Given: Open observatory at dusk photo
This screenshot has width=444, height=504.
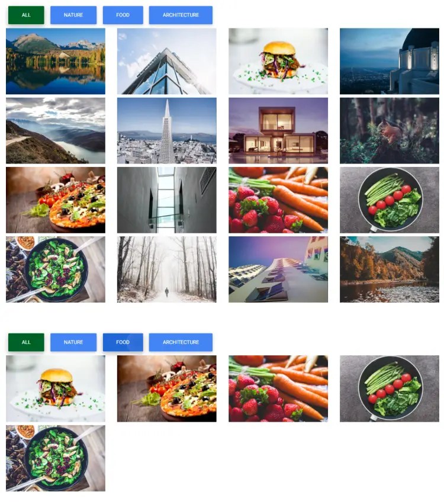Looking at the screenshot, I should tap(390, 61).
